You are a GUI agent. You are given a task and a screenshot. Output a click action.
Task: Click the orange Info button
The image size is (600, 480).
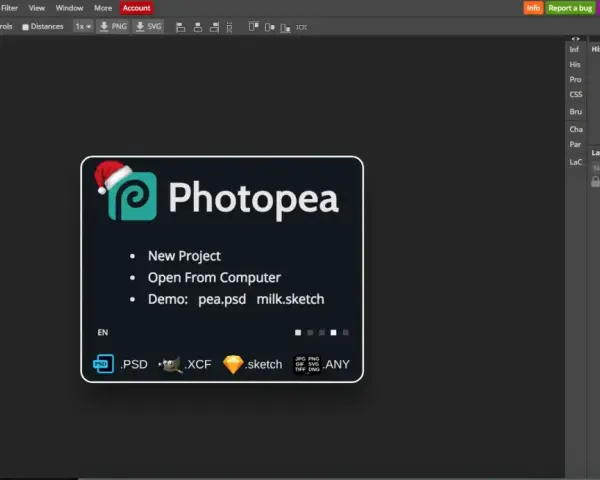coord(533,8)
